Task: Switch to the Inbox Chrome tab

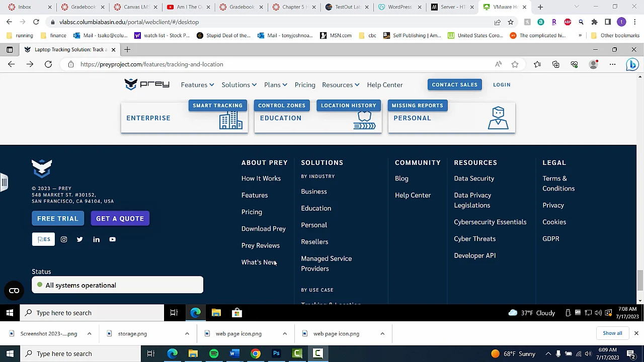Action: (29, 7)
